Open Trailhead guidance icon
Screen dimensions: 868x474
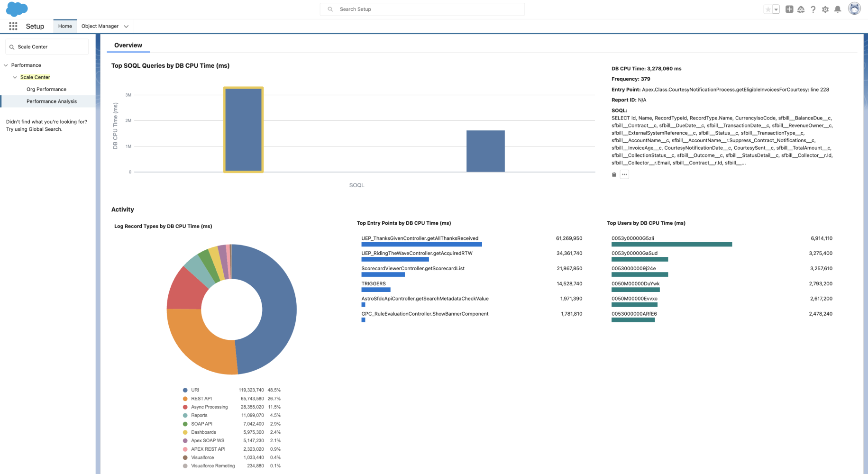[801, 9]
